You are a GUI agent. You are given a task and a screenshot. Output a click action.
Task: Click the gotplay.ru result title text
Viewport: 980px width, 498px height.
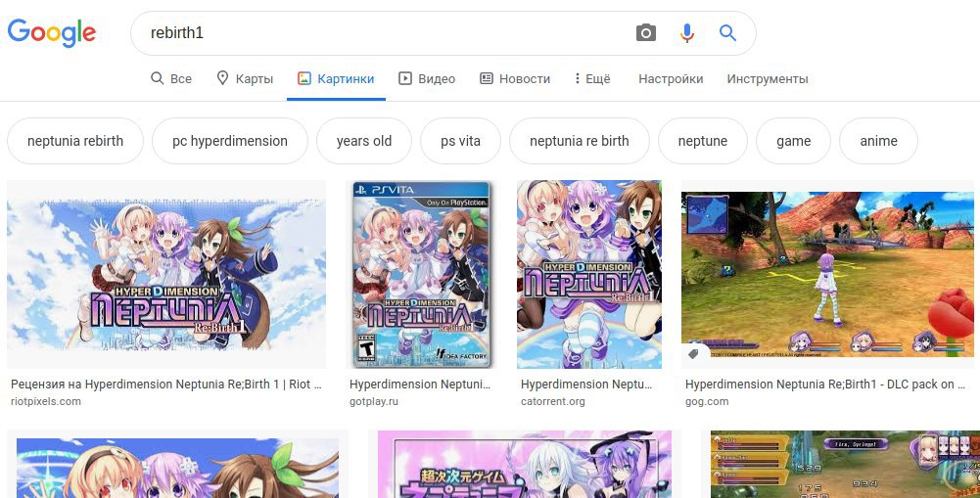click(x=420, y=385)
